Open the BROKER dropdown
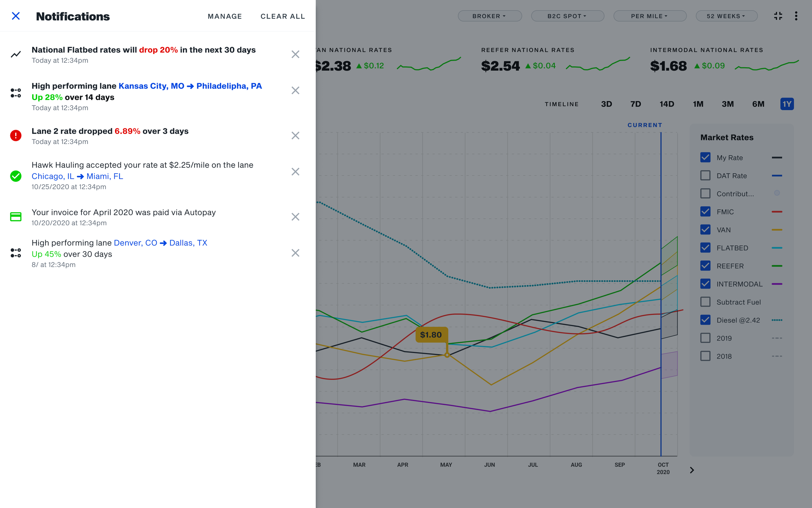The width and height of the screenshot is (812, 508). pos(490,16)
